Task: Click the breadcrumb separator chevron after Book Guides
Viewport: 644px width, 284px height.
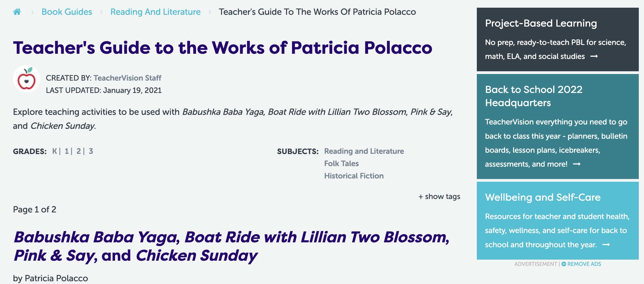Action: click(x=101, y=12)
